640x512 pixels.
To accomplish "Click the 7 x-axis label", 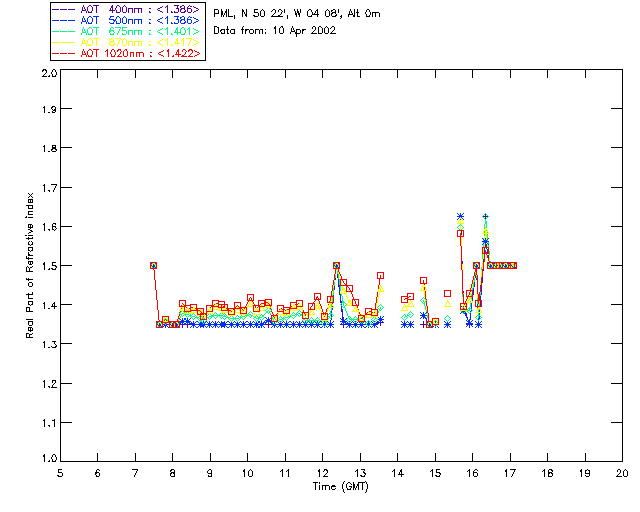I will 135,473.
